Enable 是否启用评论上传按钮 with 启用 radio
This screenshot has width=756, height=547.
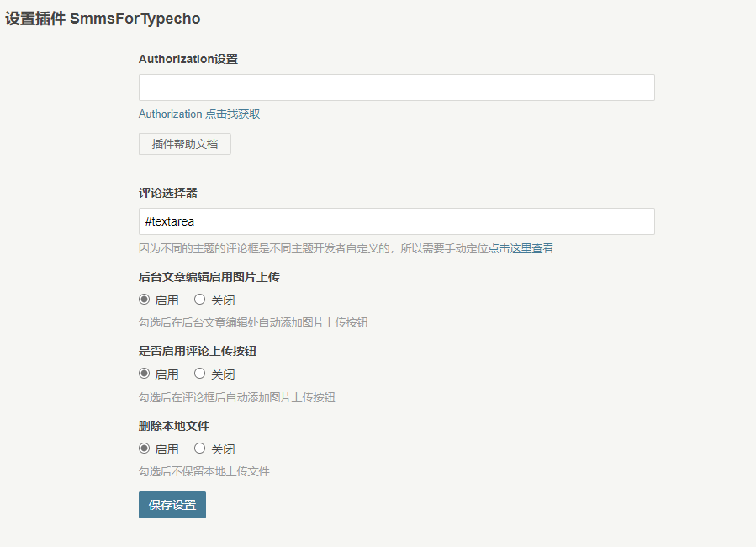(144, 374)
